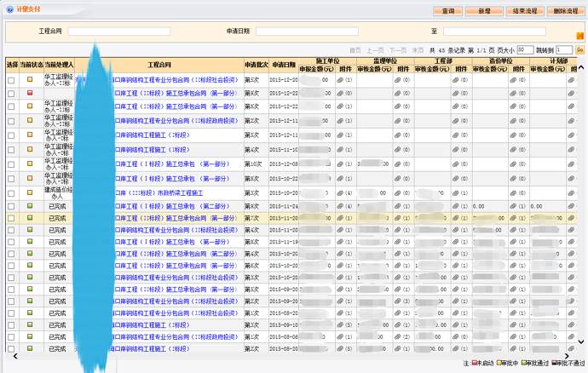Click the orange Go page-jump button
Screen dimensions: 588x373
579,50
